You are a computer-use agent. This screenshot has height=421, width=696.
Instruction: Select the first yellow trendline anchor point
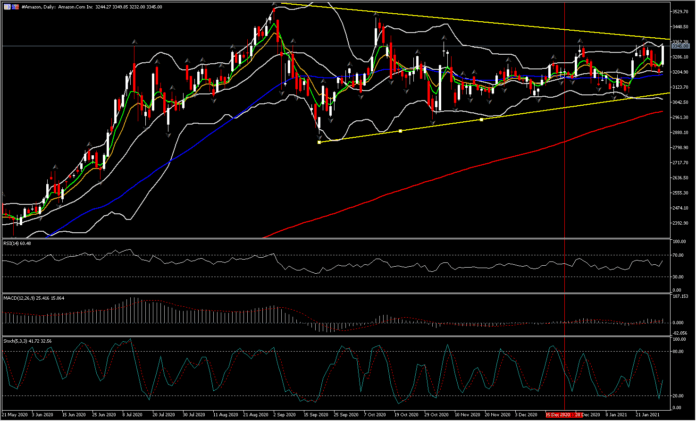[320, 142]
